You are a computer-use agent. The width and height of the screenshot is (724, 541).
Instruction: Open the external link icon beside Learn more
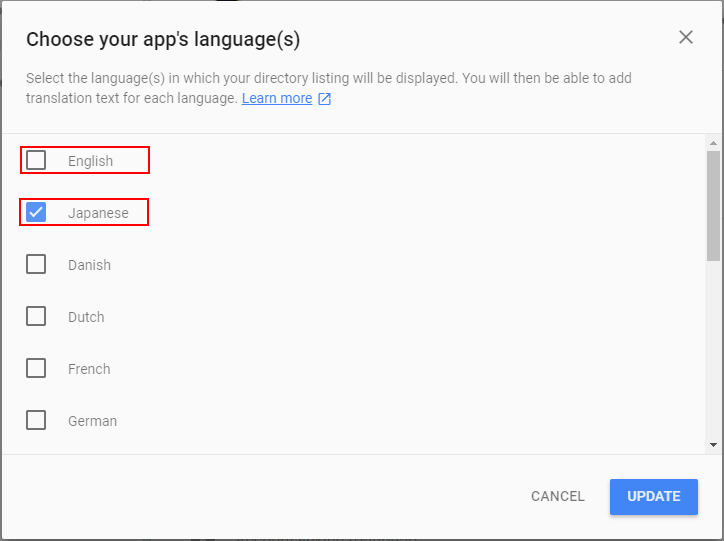tap(325, 99)
